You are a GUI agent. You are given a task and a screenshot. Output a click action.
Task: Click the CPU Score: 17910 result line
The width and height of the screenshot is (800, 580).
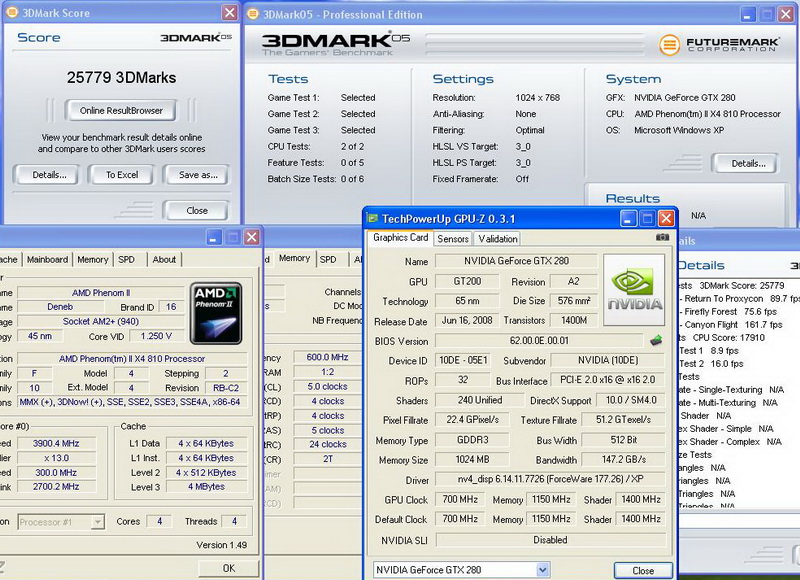pos(729,338)
